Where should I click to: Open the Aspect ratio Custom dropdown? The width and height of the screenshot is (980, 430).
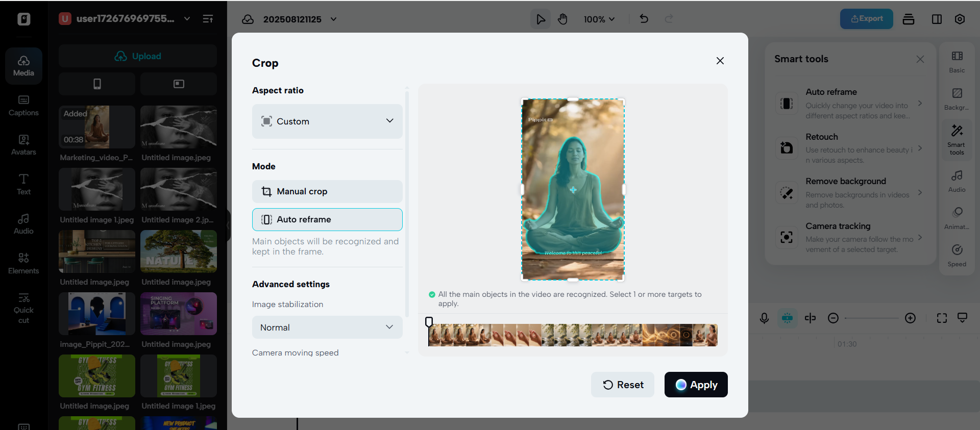pyautogui.click(x=327, y=121)
